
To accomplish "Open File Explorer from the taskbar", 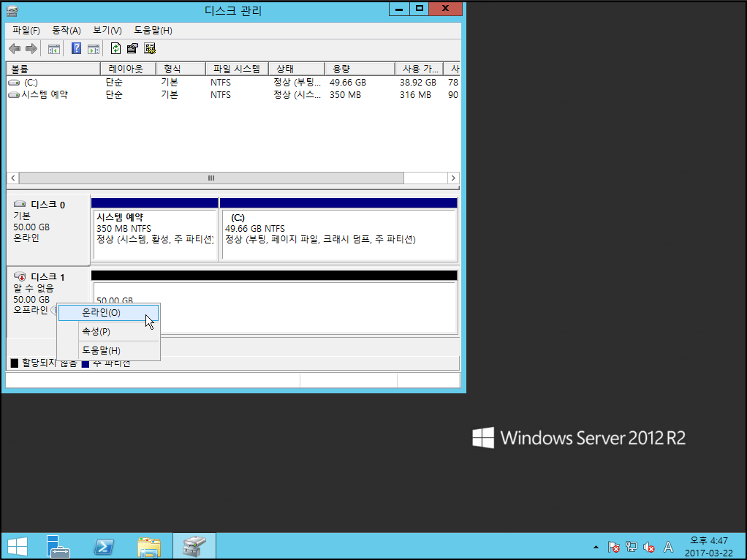I will (148, 546).
